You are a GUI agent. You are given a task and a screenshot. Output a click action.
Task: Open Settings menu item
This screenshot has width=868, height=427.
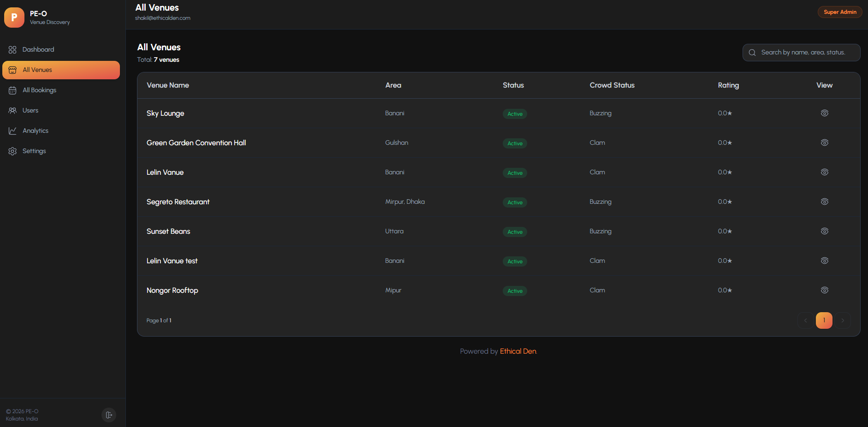(61, 151)
